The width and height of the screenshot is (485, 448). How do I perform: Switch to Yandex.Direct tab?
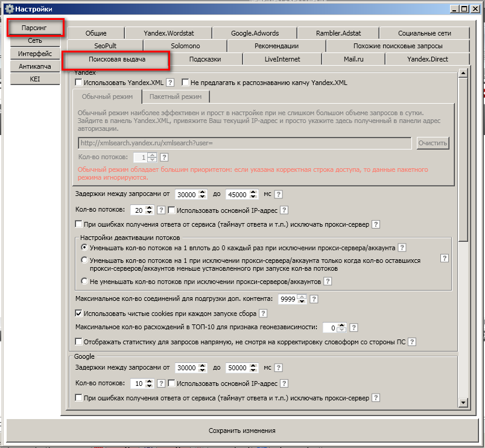(428, 59)
